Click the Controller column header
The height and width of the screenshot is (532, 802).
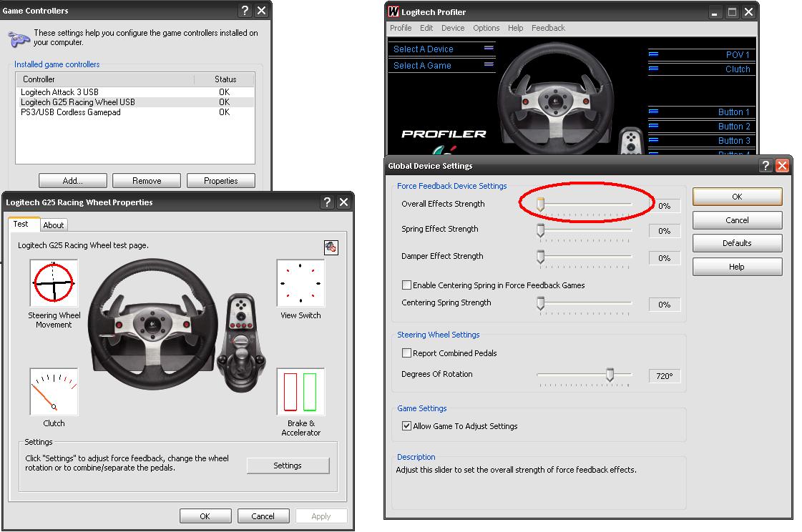pos(105,79)
